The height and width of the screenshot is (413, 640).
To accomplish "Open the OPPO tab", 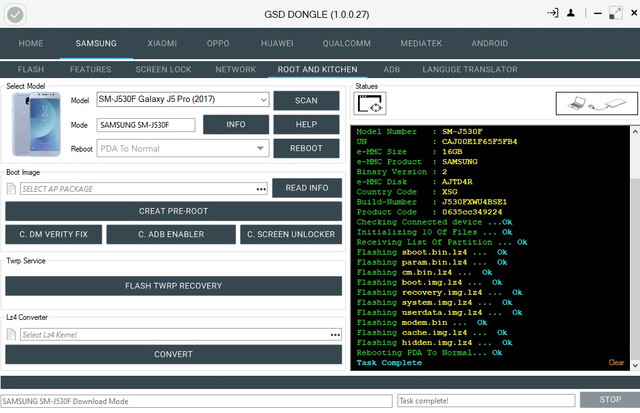I will [218, 43].
